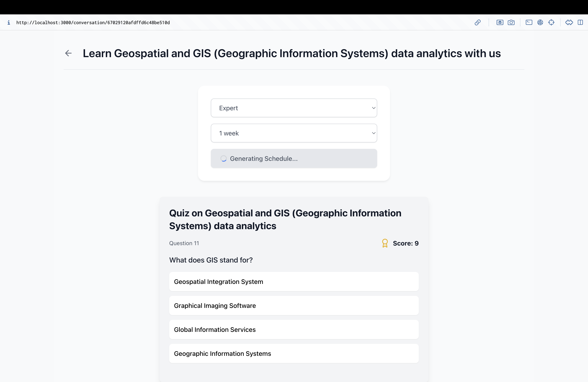Click the localhost URL in address bar

pyautogui.click(x=93, y=22)
